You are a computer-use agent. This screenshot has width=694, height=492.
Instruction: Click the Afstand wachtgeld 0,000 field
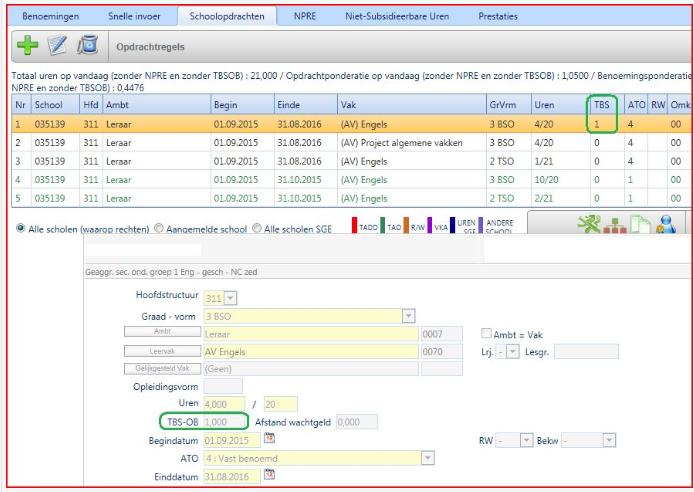point(357,422)
